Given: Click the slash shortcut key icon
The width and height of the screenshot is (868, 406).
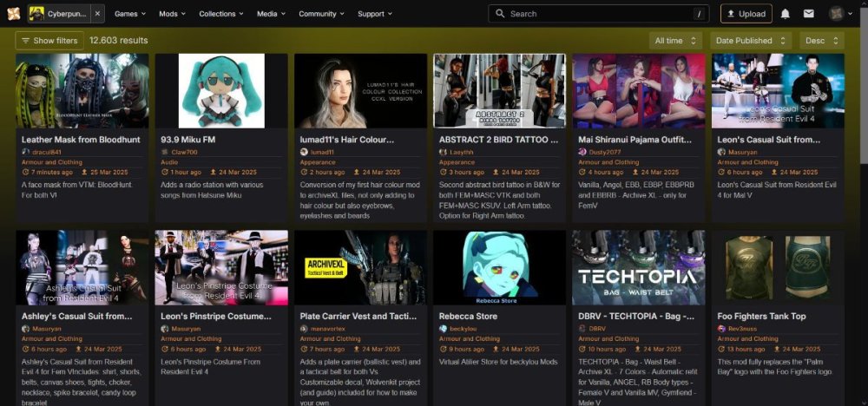Looking at the screenshot, I should [699, 14].
